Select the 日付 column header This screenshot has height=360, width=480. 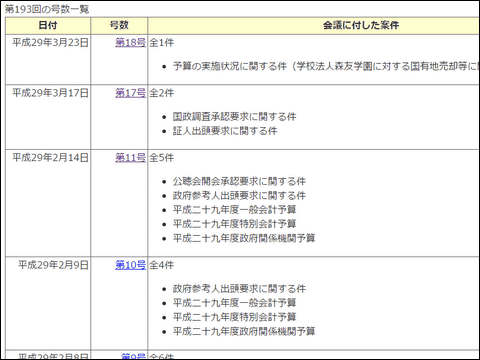tap(48, 26)
